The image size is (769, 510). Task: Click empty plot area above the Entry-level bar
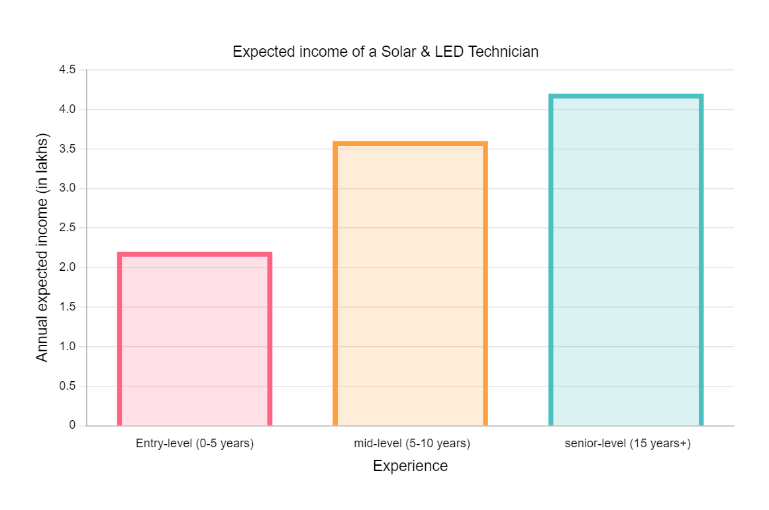194,160
